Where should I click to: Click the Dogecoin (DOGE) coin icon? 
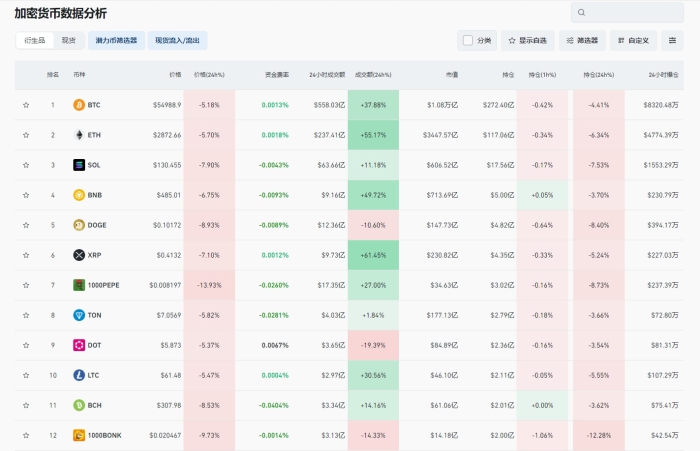pyautogui.click(x=79, y=225)
